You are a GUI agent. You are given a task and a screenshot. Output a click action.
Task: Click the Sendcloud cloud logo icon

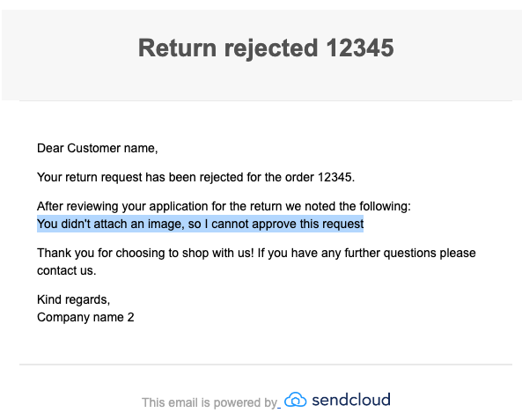point(295,400)
